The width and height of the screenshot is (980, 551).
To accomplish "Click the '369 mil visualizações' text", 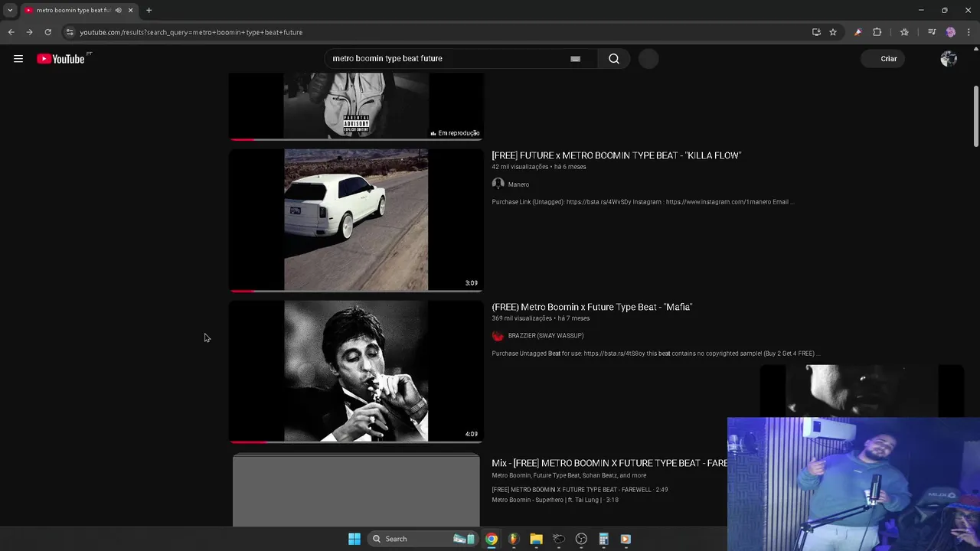I will 521,318.
